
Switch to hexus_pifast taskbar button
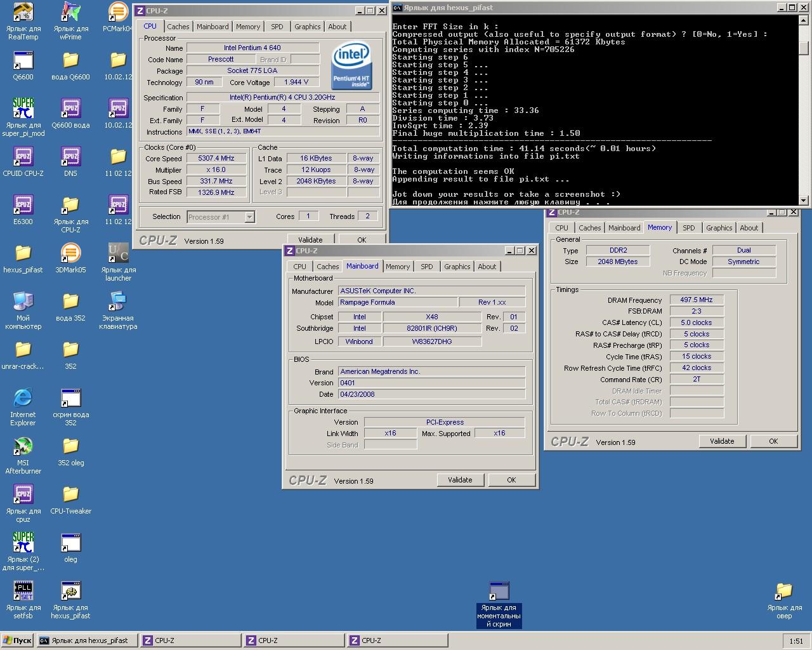(x=87, y=640)
